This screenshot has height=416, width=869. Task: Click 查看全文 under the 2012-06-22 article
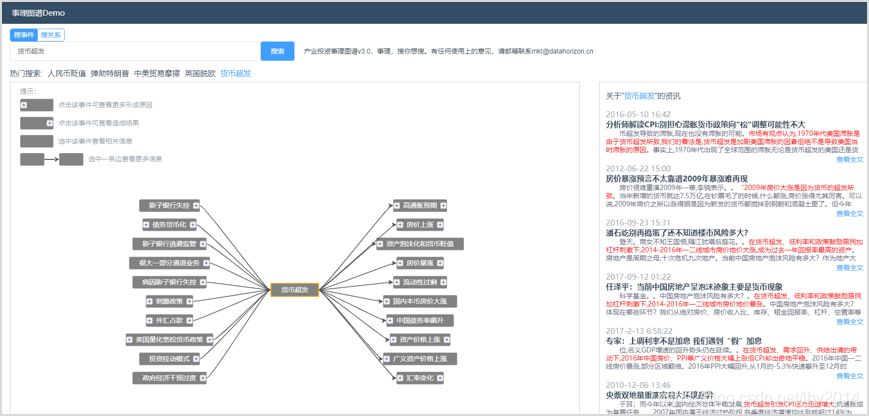click(x=850, y=213)
